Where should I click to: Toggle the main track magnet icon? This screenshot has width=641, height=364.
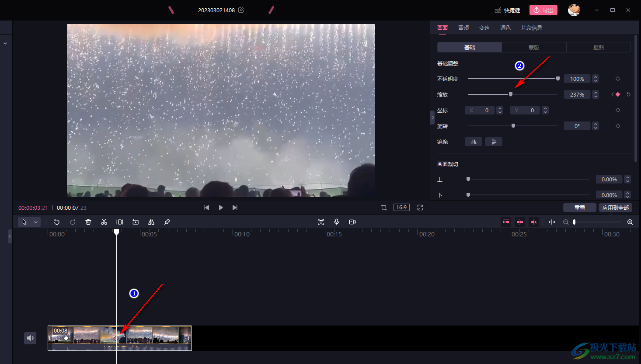[x=506, y=222]
